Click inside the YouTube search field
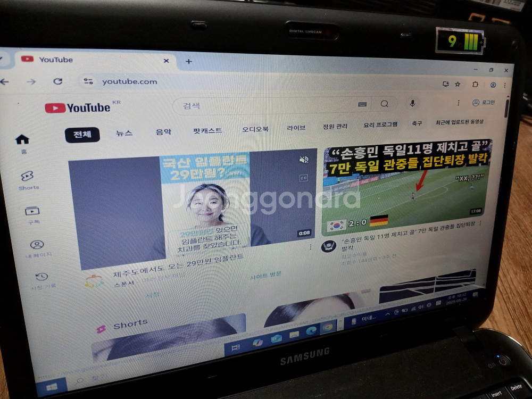 (x=255, y=105)
